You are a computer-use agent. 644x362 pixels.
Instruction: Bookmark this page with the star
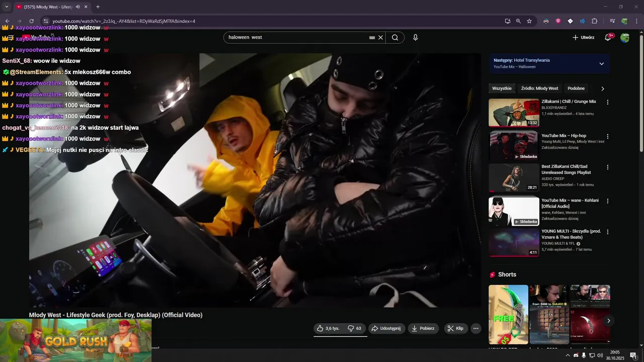(529, 21)
